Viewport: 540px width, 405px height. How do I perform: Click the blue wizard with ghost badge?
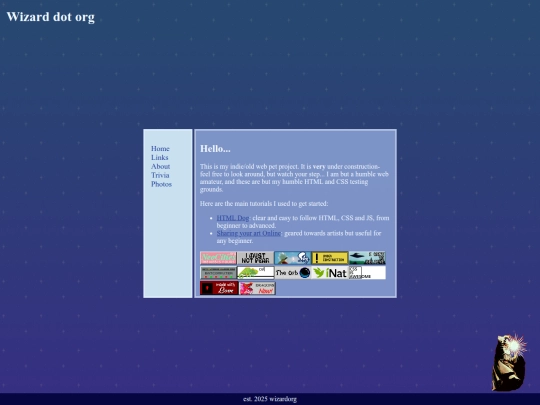pos(292,258)
